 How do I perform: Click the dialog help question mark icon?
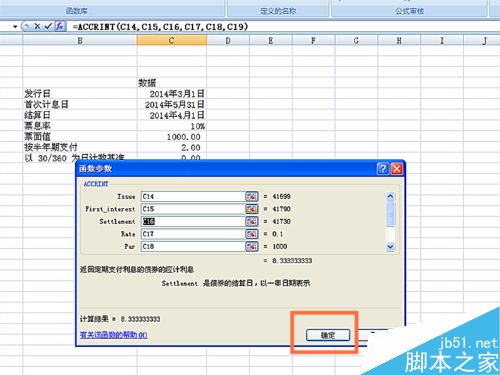tap(383, 169)
